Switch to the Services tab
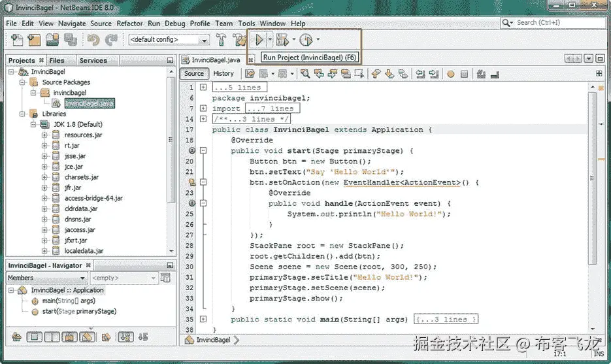The width and height of the screenshot is (611, 364). pos(93,60)
